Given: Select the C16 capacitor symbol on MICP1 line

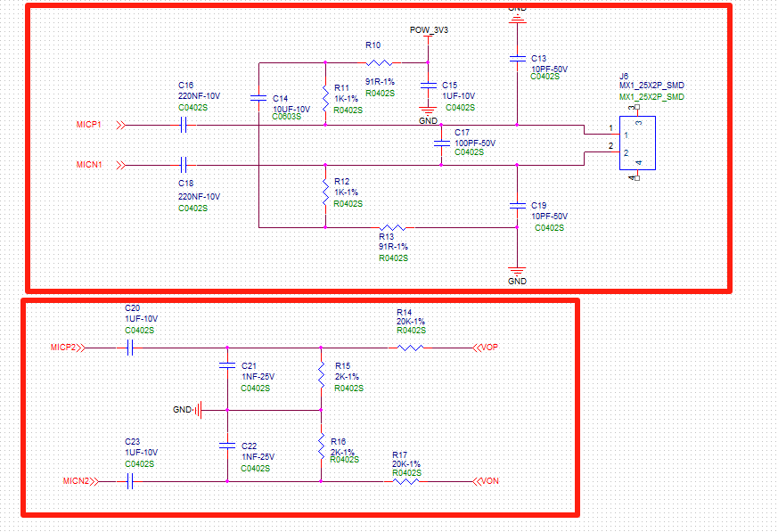Looking at the screenshot, I should coord(183,125).
